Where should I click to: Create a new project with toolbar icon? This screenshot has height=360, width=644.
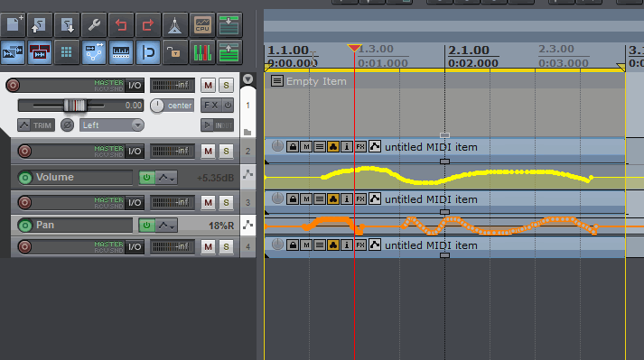[x=14, y=25]
